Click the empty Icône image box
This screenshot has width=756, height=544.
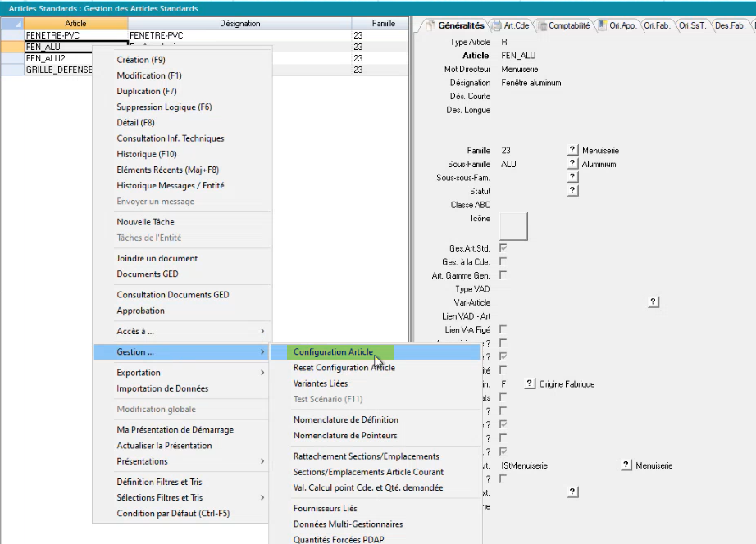point(514,226)
